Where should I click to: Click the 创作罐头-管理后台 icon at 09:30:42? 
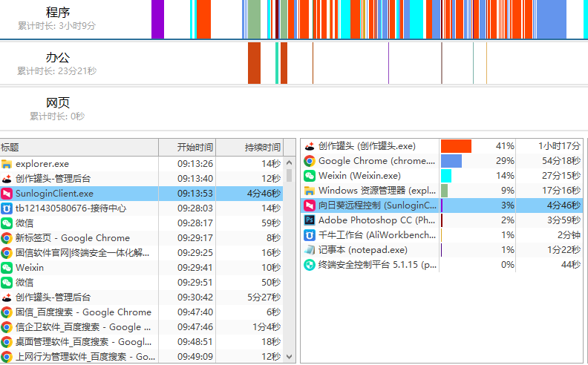point(7,297)
